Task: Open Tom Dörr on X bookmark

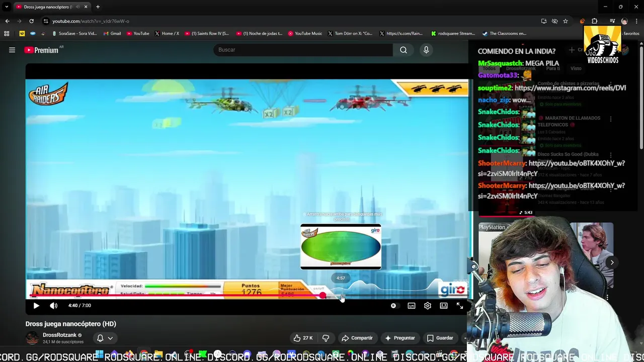Action: 350,34
